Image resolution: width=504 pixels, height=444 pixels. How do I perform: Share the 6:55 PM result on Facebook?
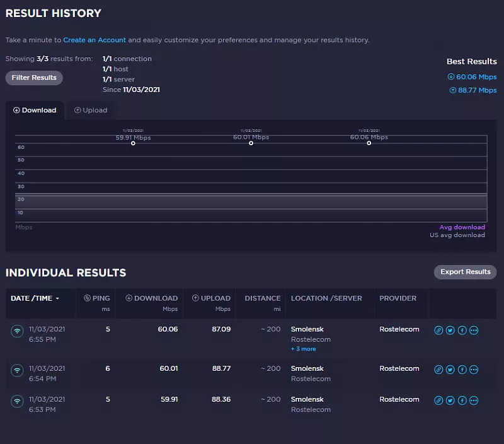pos(462,330)
